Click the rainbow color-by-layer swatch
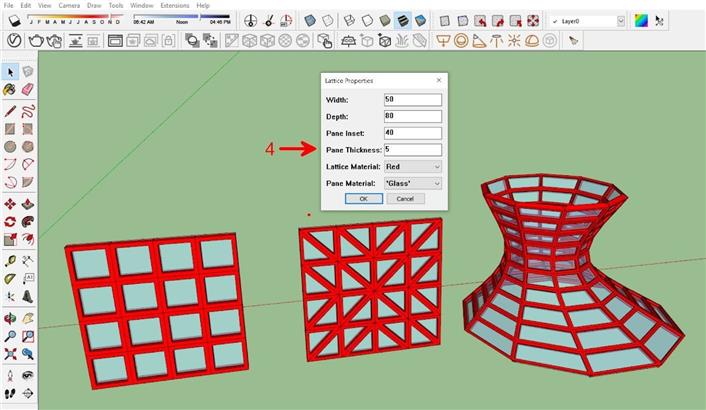This screenshot has width=706, height=410. 641,21
